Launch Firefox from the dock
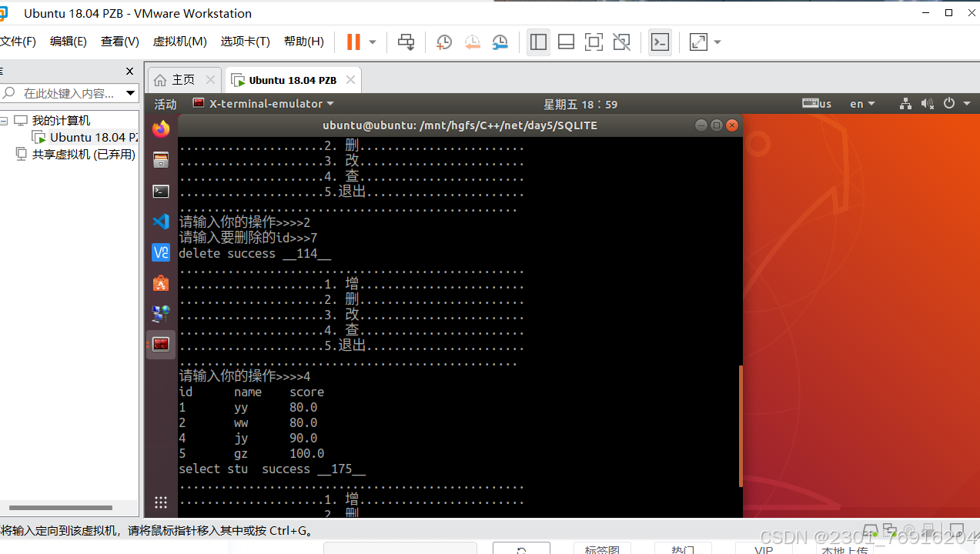The image size is (980, 554). pos(161,129)
